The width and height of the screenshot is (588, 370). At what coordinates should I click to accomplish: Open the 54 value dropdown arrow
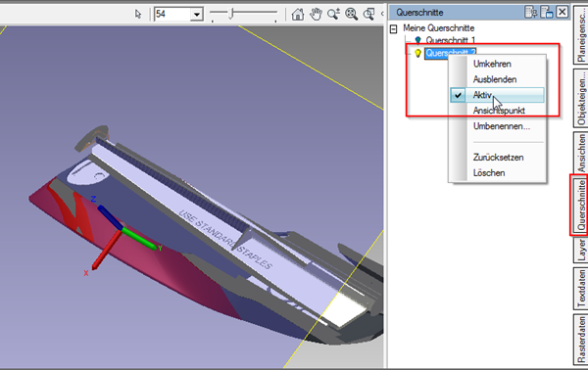pos(197,15)
